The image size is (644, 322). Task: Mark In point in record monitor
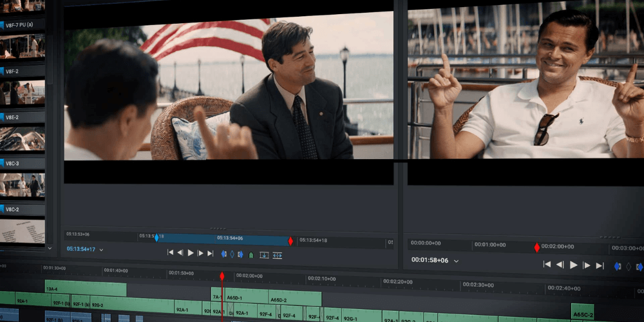pos(618,267)
